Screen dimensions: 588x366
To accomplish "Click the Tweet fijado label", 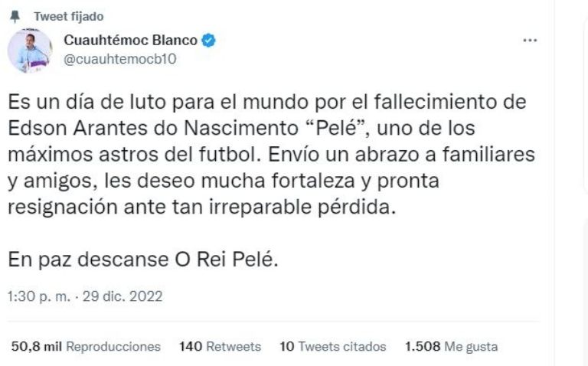I will pos(75,16).
